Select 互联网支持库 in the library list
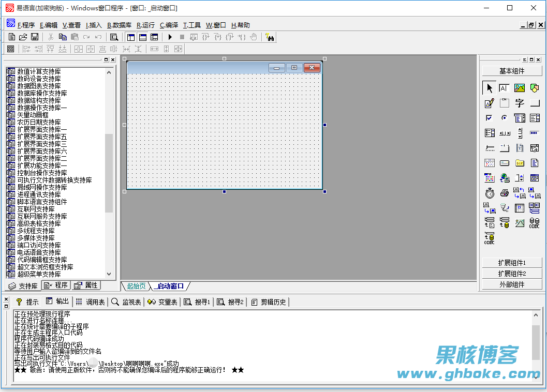547x392 pixels. [x=35, y=209]
